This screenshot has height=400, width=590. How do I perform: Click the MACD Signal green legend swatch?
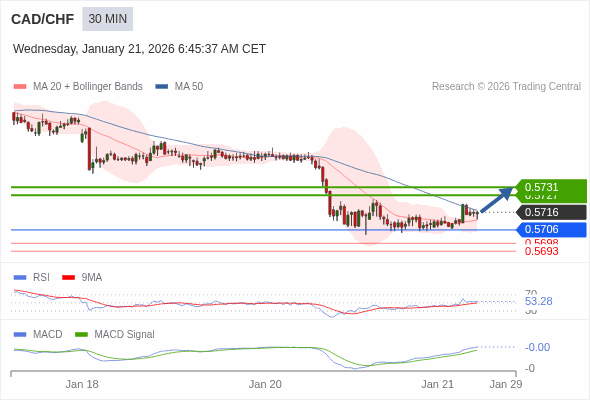click(x=81, y=335)
